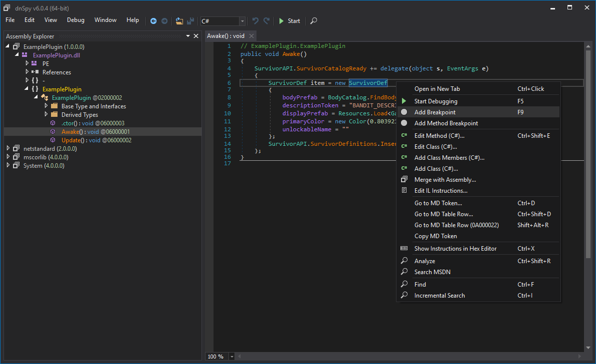This screenshot has width=596, height=364.
Task: Choose Copy MD Token
Action: click(x=478, y=236)
